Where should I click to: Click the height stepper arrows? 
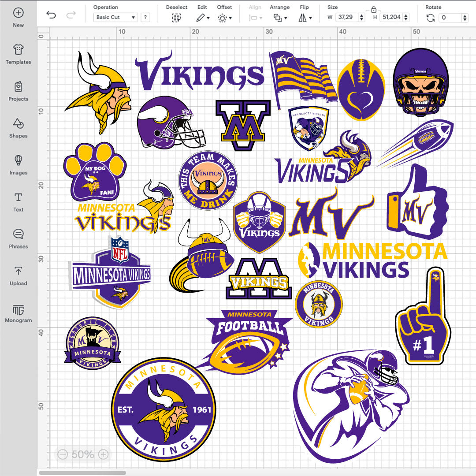click(406, 17)
